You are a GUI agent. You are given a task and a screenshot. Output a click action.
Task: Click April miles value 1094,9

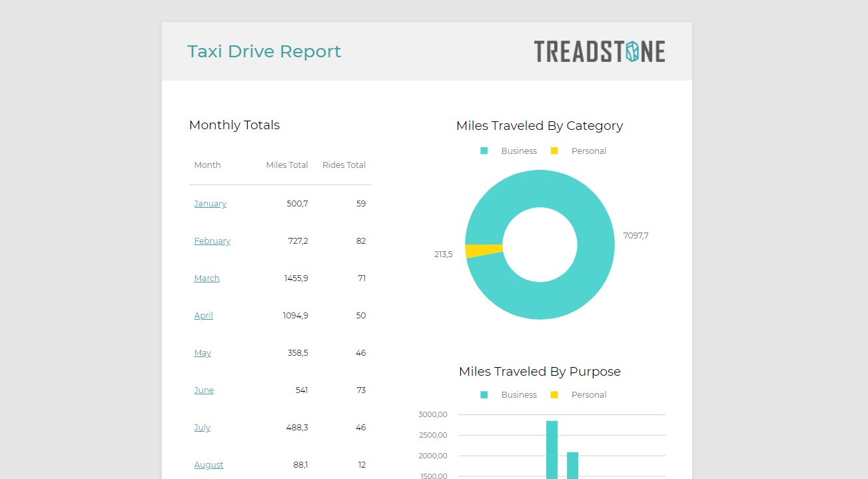[295, 316]
